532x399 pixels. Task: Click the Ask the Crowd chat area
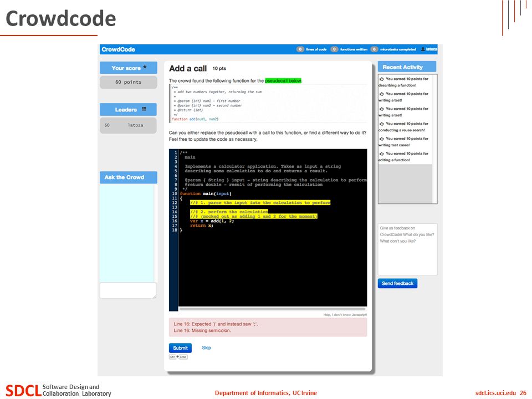pos(127,233)
